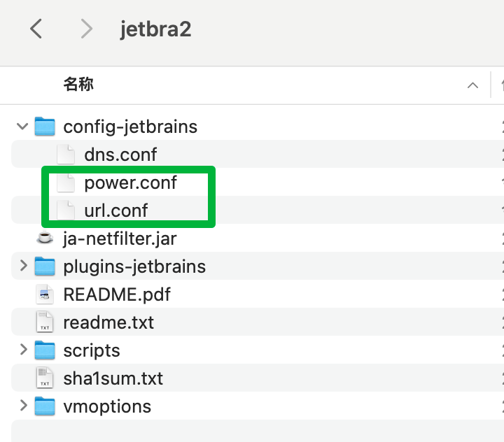Expand the plugins-jetbrains folder
Image resolution: width=504 pixels, height=442 pixels.
coord(23,266)
